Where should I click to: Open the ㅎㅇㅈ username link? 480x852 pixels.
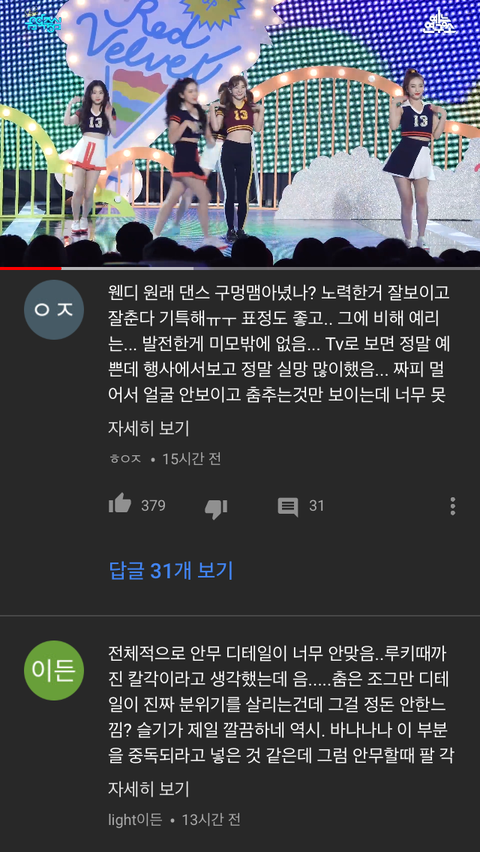click(x=125, y=459)
